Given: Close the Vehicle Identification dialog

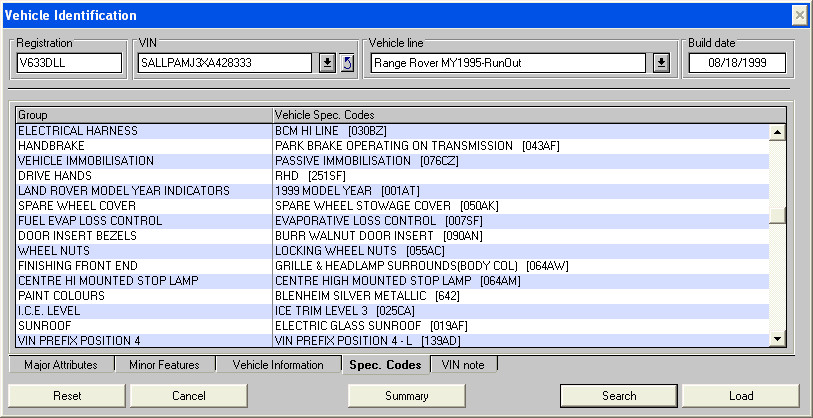Looking at the screenshot, I should [x=800, y=16].
